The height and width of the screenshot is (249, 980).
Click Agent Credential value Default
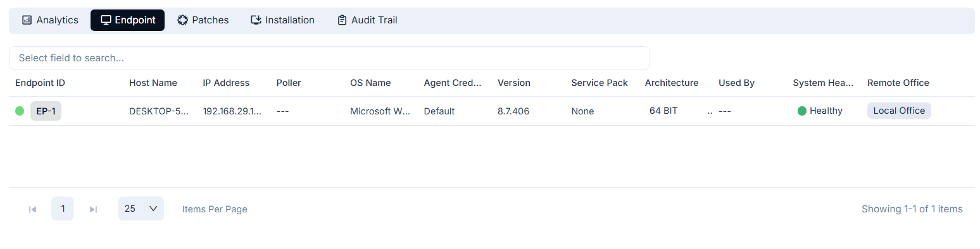tap(439, 111)
